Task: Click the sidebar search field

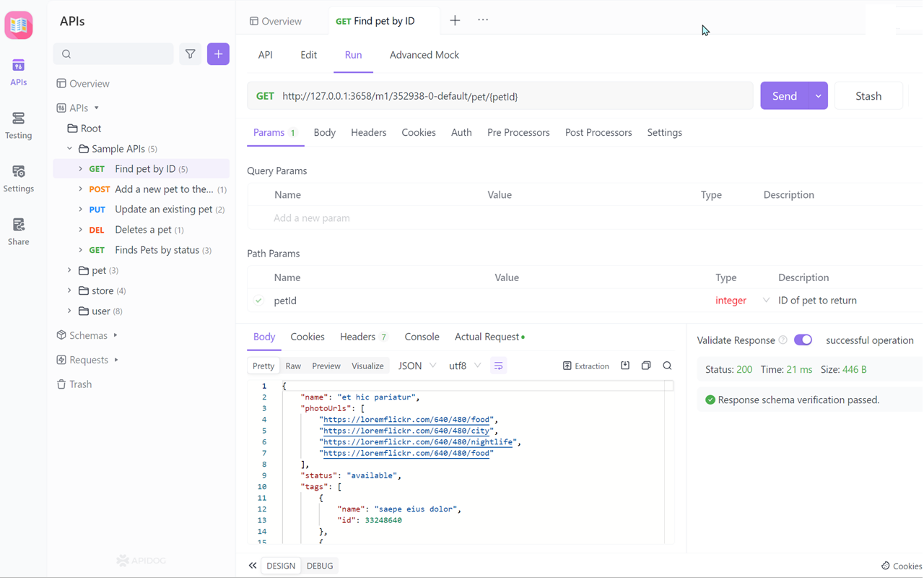Action: (x=113, y=54)
